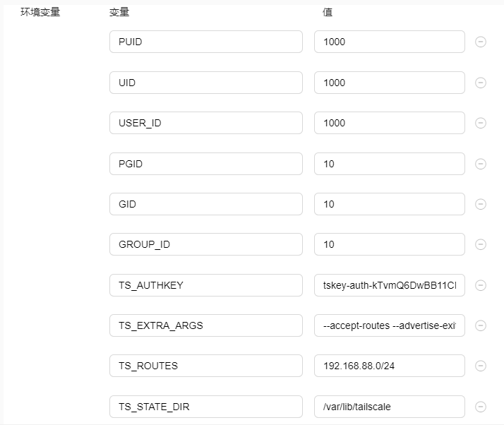Image resolution: width=504 pixels, height=425 pixels.
Task: Delete the PGID row with minus icon
Action: (x=481, y=164)
